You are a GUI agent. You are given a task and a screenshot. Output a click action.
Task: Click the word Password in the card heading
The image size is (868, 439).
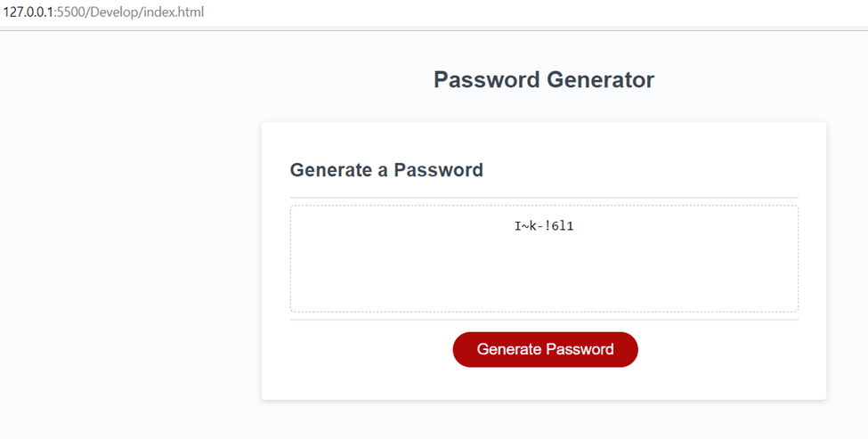(x=438, y=169)
